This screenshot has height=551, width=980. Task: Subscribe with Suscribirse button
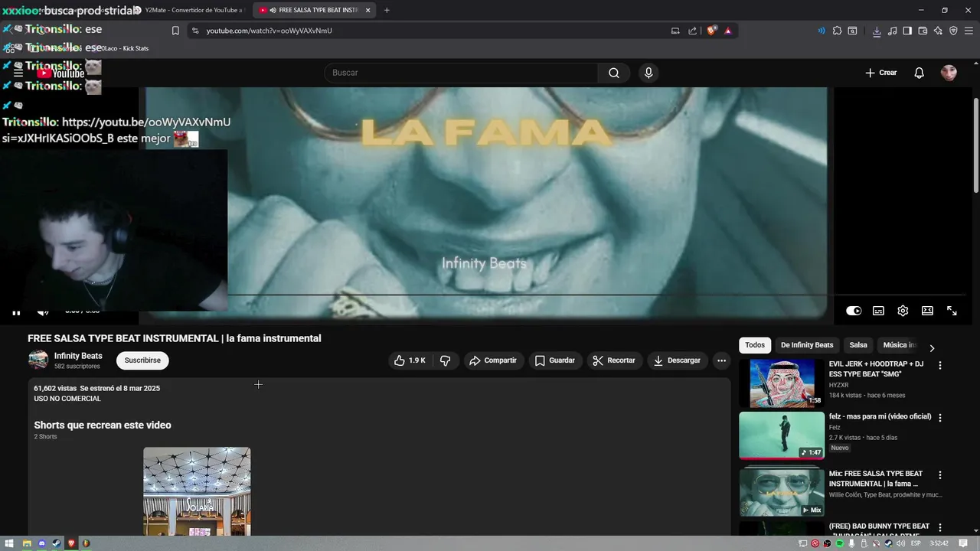[x=142, y=360]
